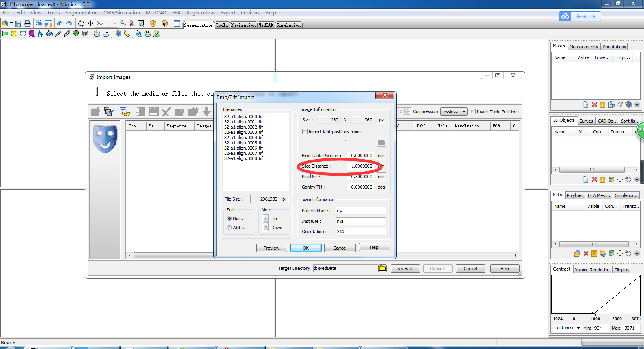The width and height of the screenshot is (644, 349).
Task: Expand the 3D Objects panel actions arrow
Action: pyautogui.click(x=637, y=179)
